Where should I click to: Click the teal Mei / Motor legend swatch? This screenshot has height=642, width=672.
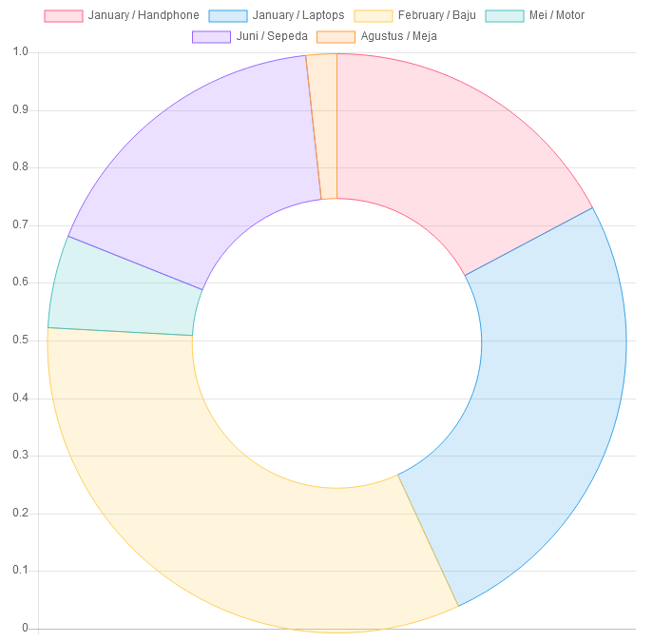(x=505, y=16)
